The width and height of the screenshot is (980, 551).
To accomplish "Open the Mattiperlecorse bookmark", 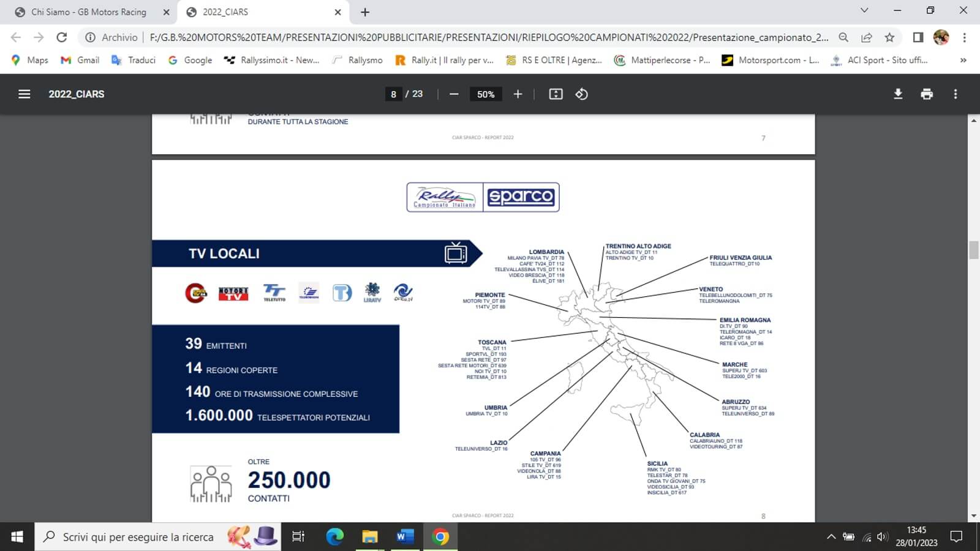I will [x=663, y=60].
